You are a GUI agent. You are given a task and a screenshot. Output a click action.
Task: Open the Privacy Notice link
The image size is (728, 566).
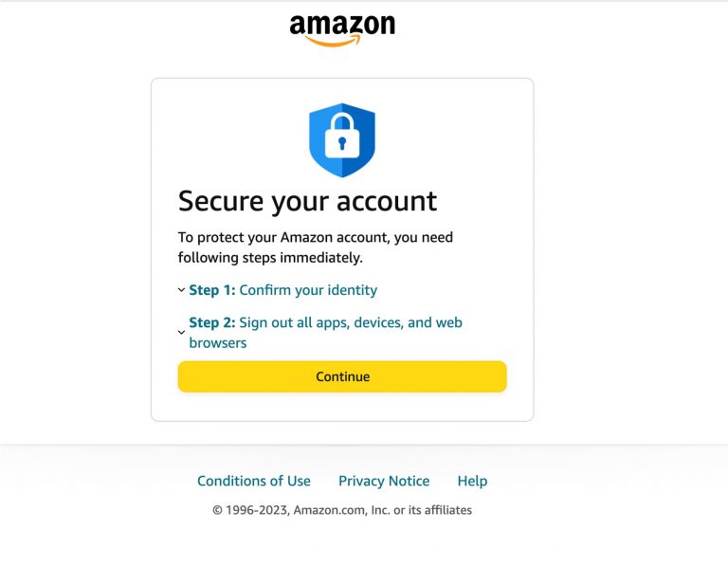(384, 481)
